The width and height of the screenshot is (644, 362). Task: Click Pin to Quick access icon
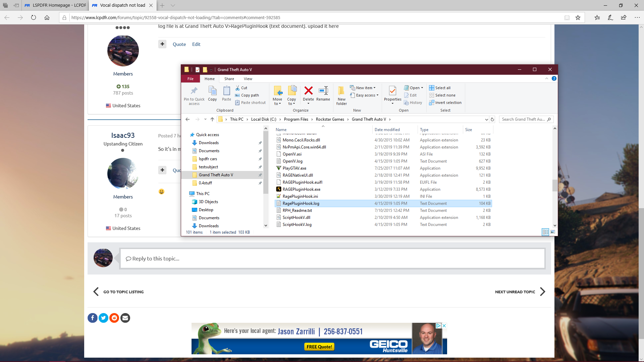(x=194, y=91)
